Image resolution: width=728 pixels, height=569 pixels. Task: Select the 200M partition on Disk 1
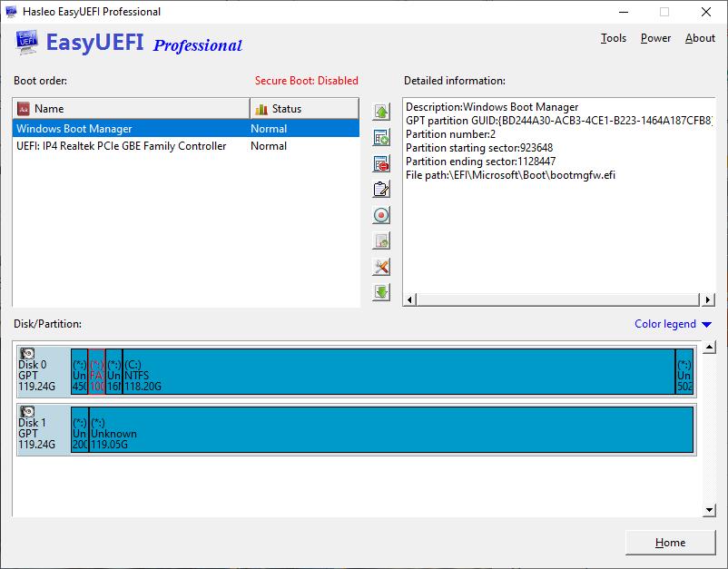click(79, 430)
